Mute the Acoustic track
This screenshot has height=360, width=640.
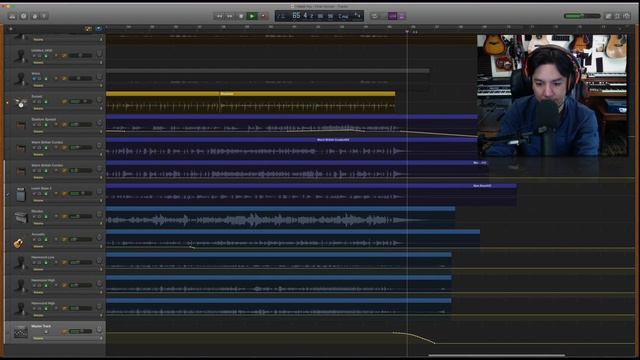tap(35, 240)
